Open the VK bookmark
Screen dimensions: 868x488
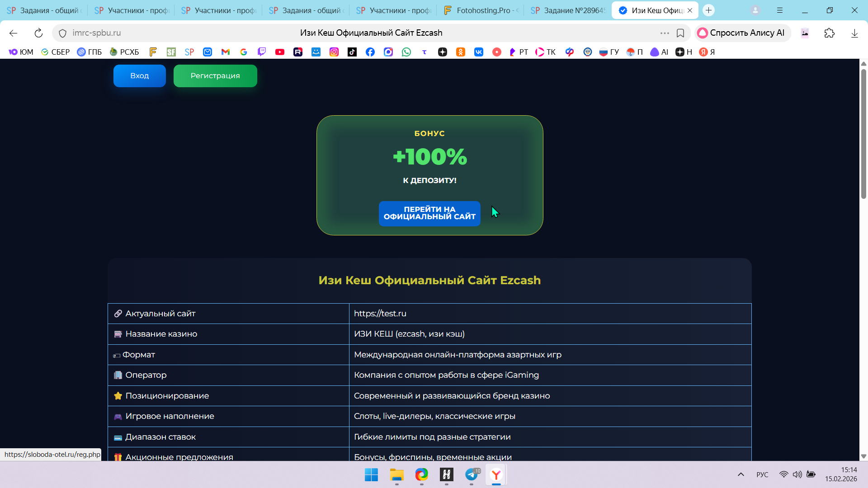[479, 52]
